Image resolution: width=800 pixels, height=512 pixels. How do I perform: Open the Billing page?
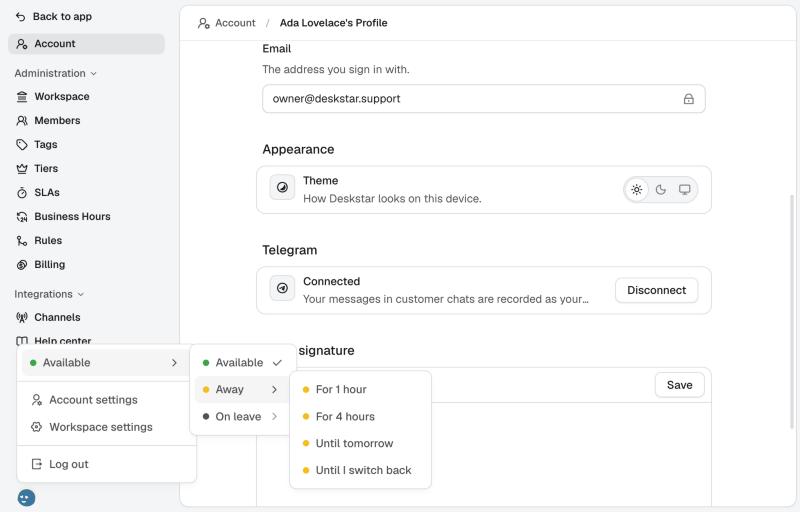tap(86, 264)
